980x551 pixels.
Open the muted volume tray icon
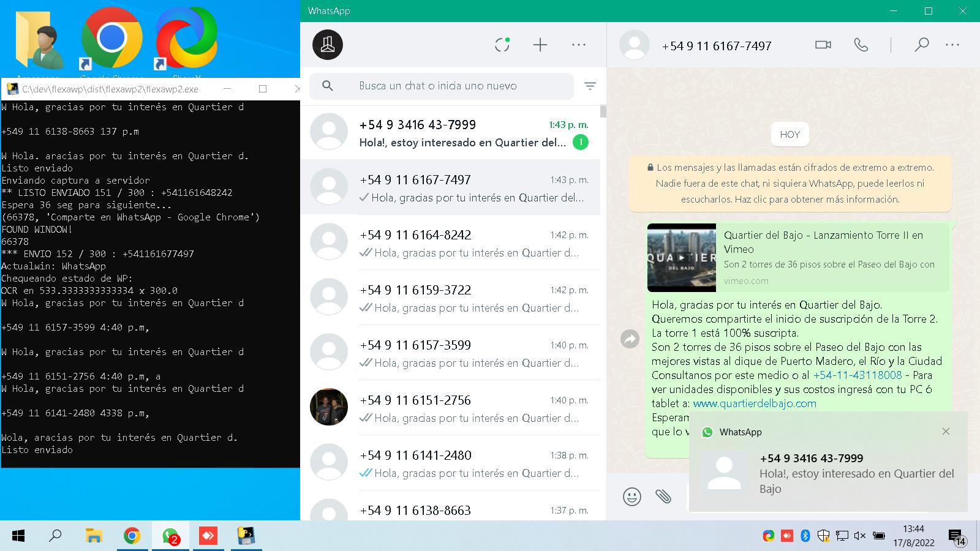860,536
